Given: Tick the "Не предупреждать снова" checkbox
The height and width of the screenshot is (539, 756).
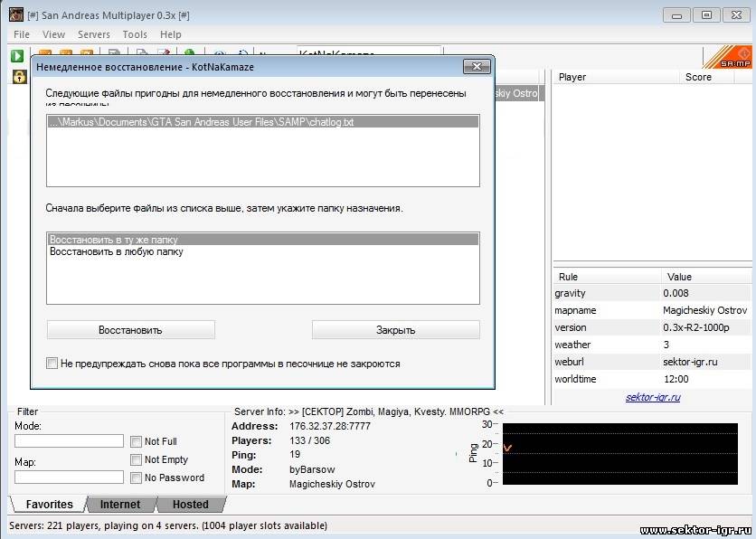Looking at the screenshot, I should click(x=52, y=363).
